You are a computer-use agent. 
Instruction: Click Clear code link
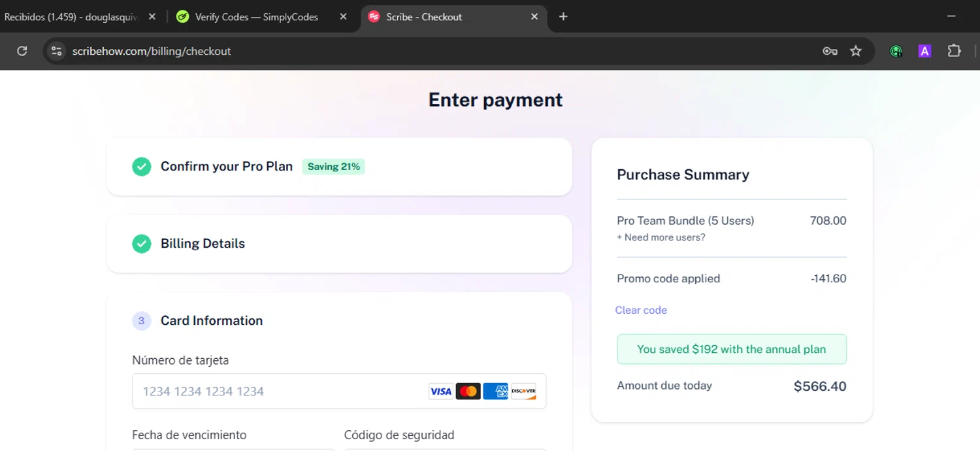(x=641, y=310)
